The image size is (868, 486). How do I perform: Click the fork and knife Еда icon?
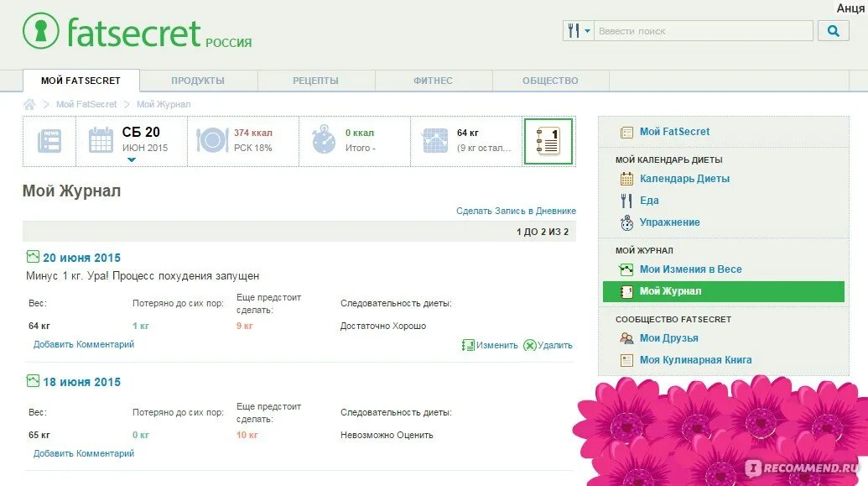tap(626, 200)
